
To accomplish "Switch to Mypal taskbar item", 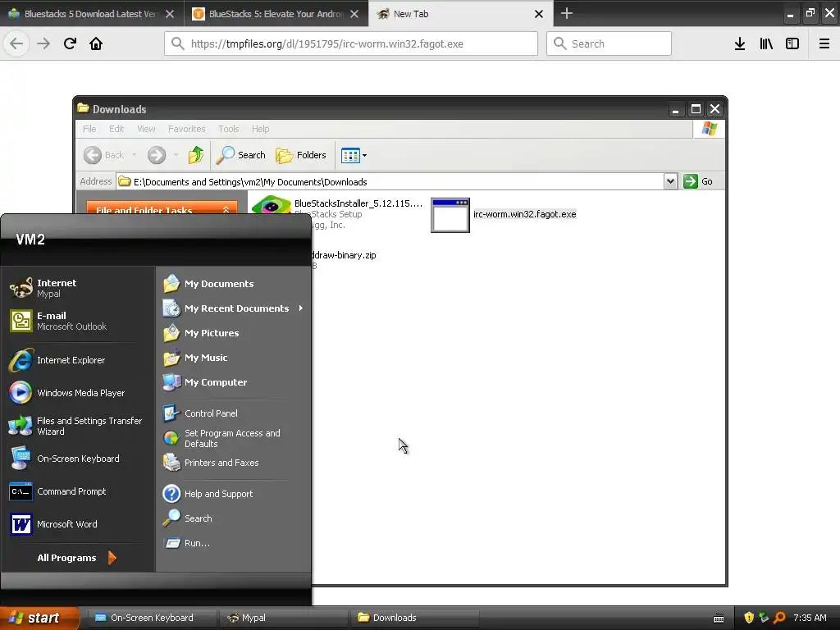I will tap(284, 618).
